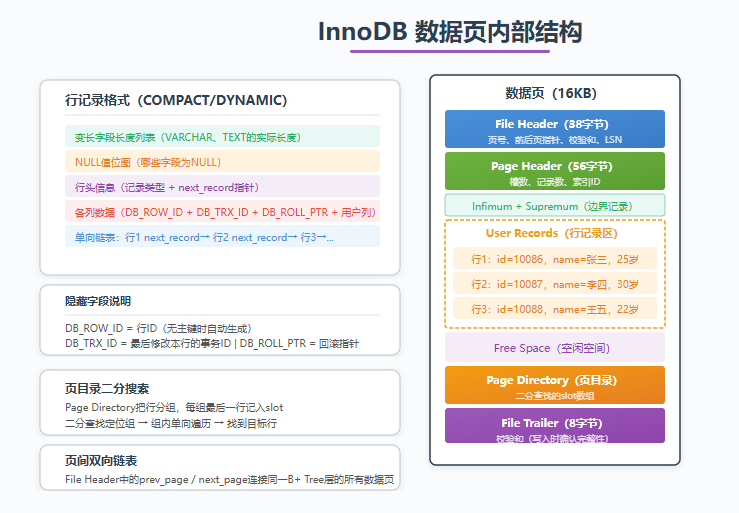Image resolution: width=739 pixels, height=513 pixels.
Task: Click the purple '行头信息' row
Action: point(222,186)
